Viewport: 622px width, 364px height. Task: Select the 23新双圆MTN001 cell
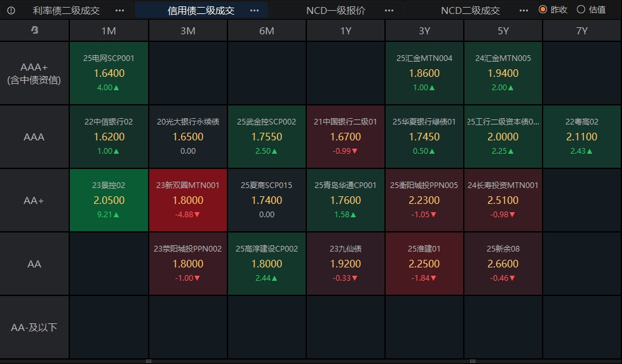(x=187, y=200)
